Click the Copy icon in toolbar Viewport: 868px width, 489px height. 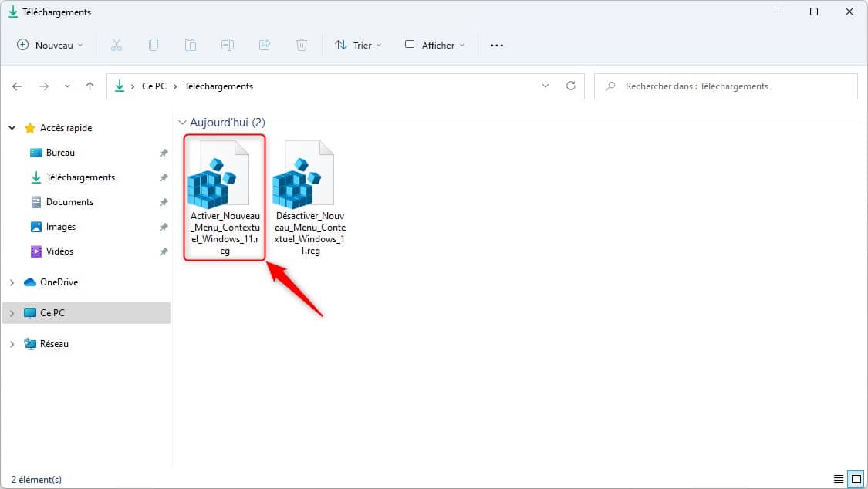click(154, 46)
